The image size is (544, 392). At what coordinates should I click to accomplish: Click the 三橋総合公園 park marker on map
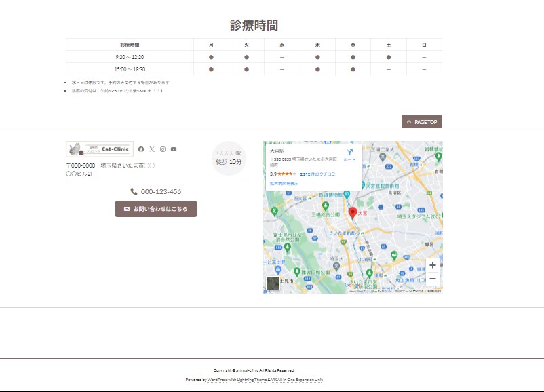(x=326, y=206)
